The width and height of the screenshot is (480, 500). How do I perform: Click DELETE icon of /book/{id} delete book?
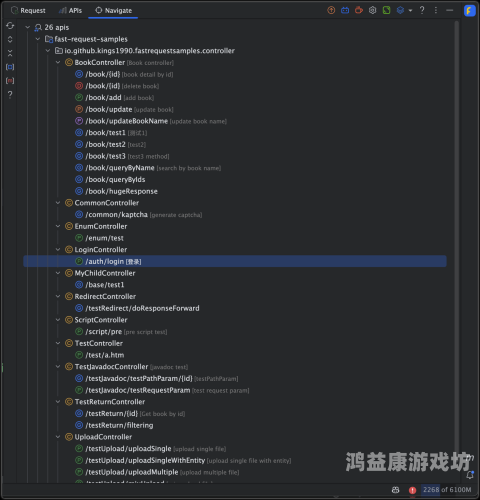(79, 86)
